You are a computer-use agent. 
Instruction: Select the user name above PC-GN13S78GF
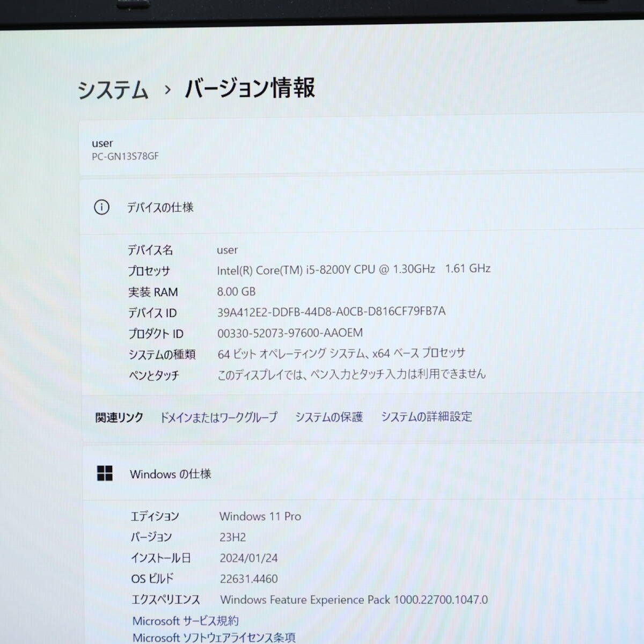point(103,143)
